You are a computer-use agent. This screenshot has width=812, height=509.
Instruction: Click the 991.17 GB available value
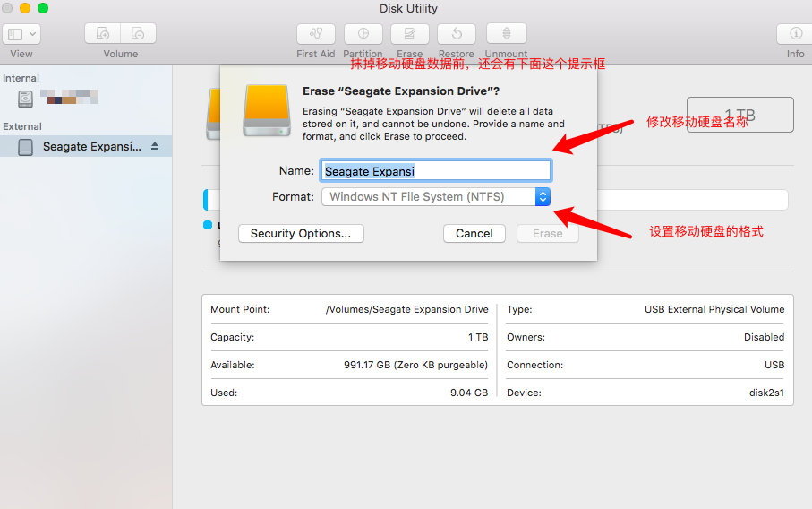tap(415, 365)
